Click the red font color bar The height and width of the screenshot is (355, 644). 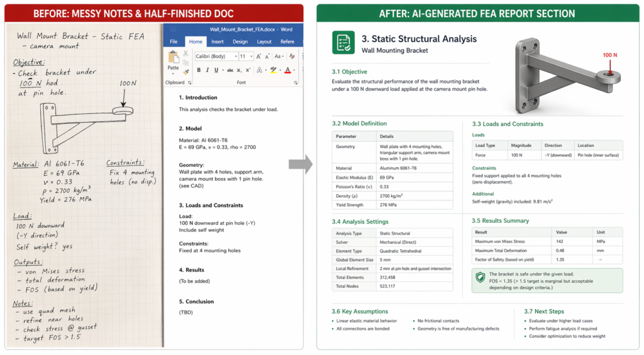coord(287,73)
